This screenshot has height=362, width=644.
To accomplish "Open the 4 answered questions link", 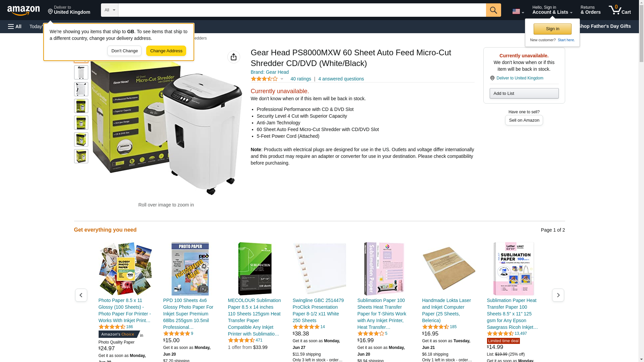I will click(341, 79).
